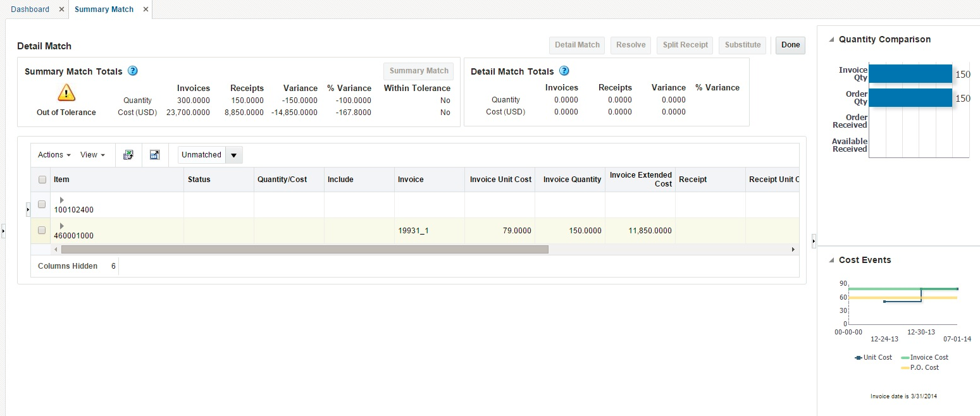980x416 pixels.
Task: Click the -167.8000 percent variance value
Action: 354,113
